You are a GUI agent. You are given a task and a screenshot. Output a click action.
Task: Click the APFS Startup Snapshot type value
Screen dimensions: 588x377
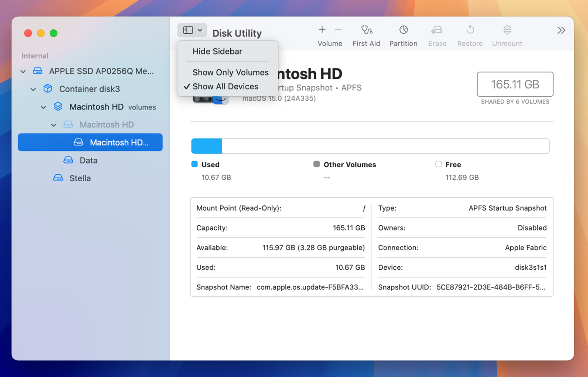pyautogui.click(x=508, y=208)
